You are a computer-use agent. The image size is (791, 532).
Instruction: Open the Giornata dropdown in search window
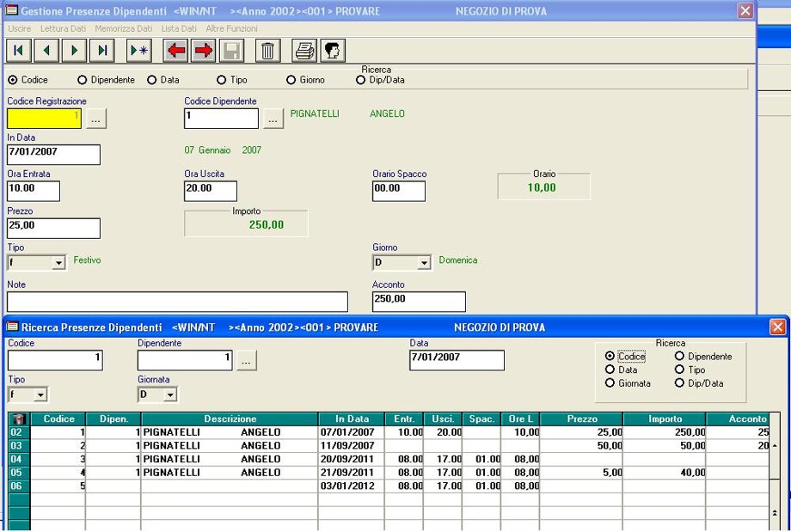(169, 394)
